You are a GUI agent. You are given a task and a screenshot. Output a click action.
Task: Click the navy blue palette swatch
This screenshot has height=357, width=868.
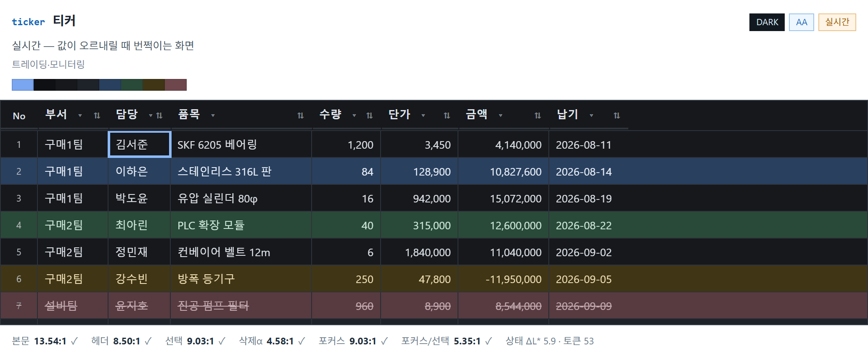pos(110,85)
